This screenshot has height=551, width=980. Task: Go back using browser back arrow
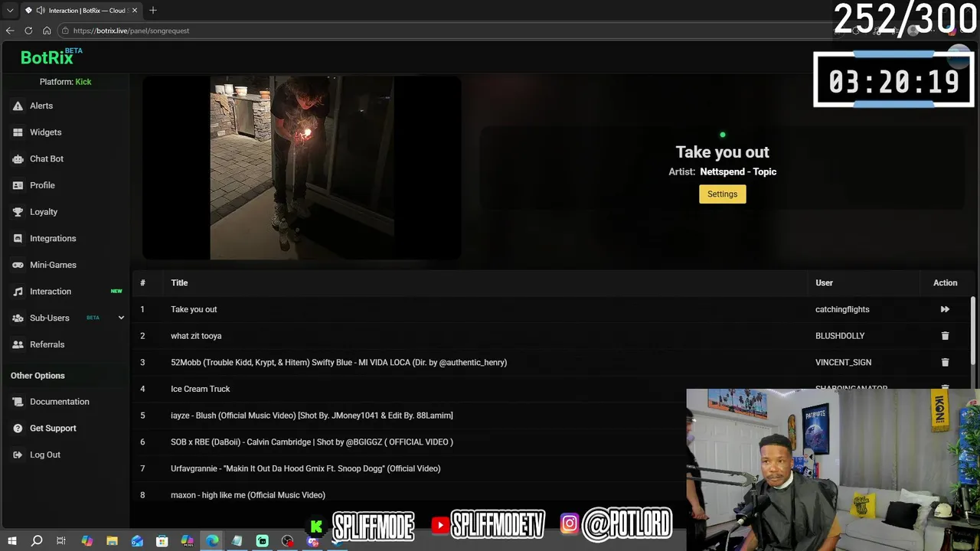[x=10, y=31]
